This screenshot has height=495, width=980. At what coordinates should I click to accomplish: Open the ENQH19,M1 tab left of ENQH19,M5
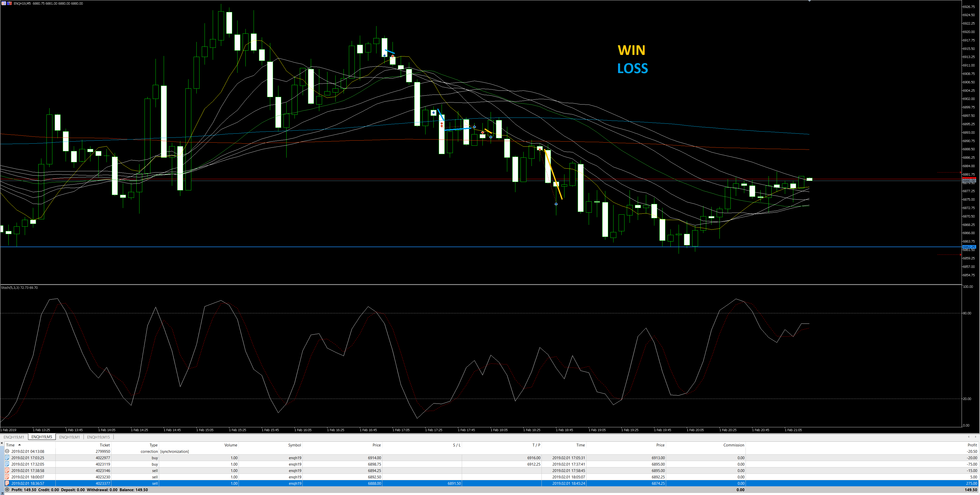coord(14,437)
